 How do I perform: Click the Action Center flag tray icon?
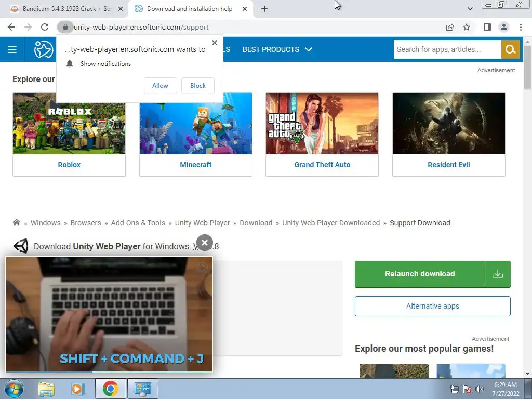click(x=467, y=389)
